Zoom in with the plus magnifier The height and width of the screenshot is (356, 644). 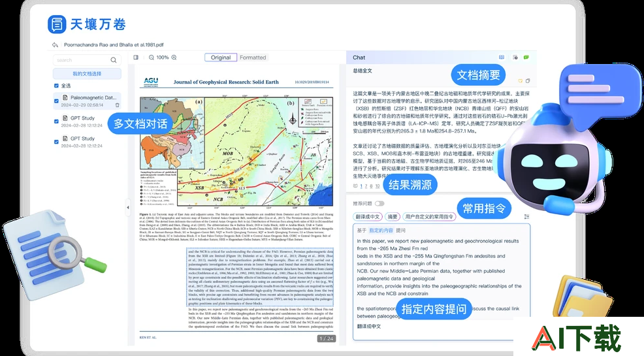174,57
